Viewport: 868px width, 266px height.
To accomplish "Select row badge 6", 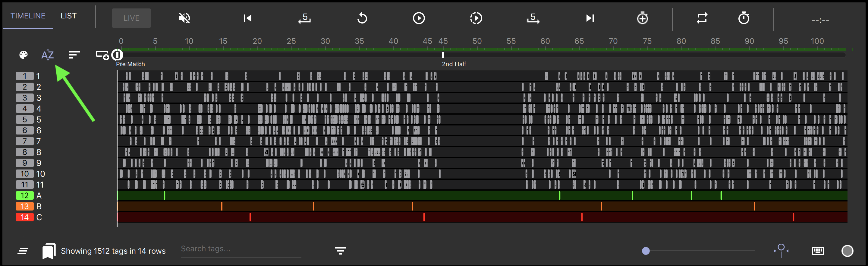I will pyautogui.click(x=25, y=131).
